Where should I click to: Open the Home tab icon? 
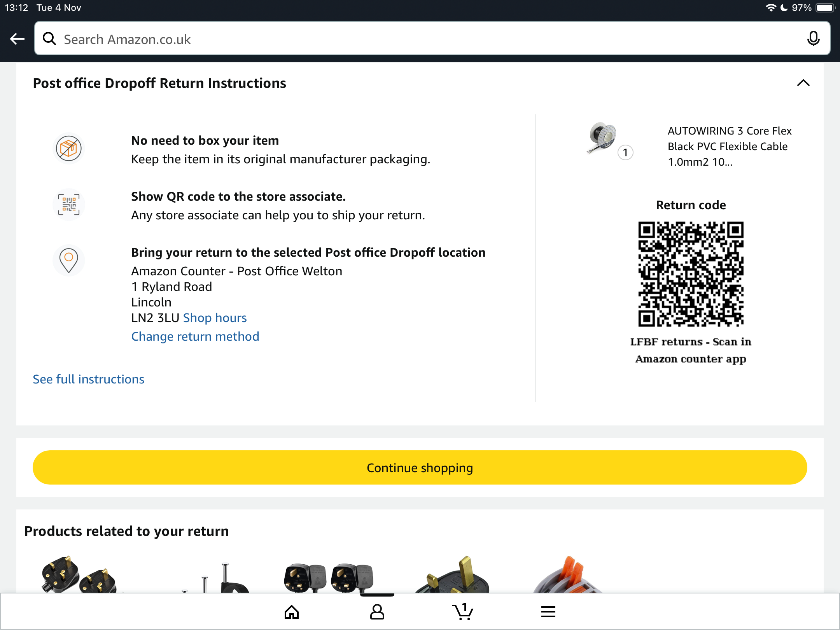click(292, 612)
